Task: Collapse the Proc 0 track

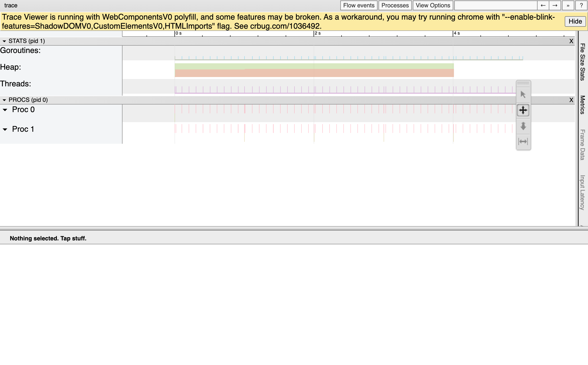Action: click(5, 110)
